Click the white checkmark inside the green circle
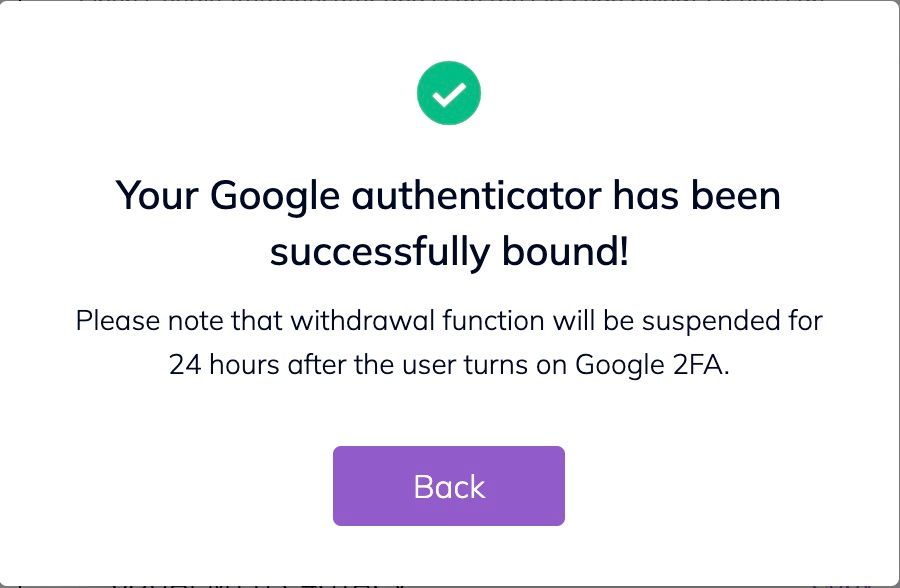The image size is (900, 588). [449, 94]
